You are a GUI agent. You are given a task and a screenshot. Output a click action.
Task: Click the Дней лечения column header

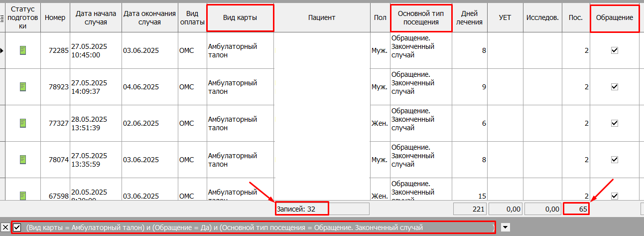[470, 17]
